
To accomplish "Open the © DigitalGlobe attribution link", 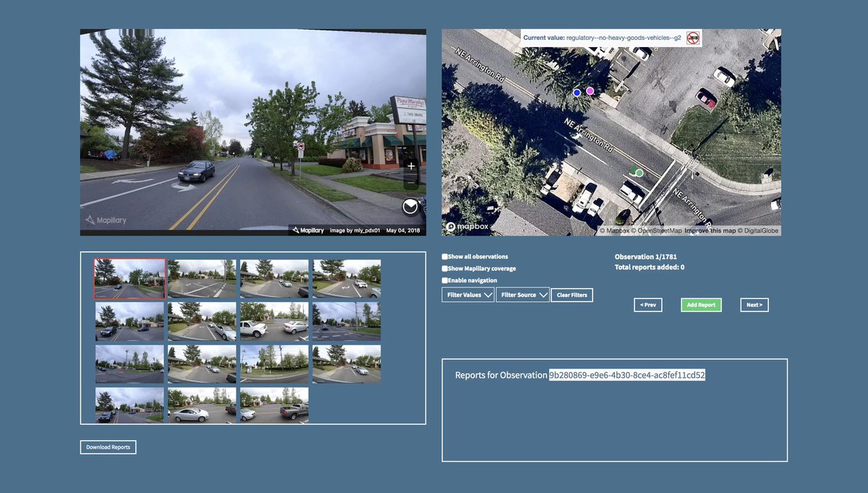I will click(x=758, y=231).
